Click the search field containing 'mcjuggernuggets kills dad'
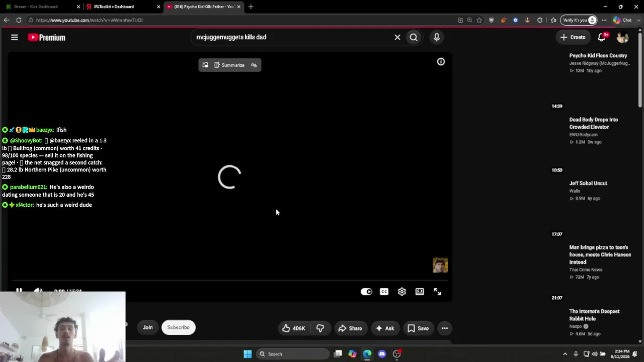Image resolution: width=644 pixels, height=362 pixels. click(292, 37)
